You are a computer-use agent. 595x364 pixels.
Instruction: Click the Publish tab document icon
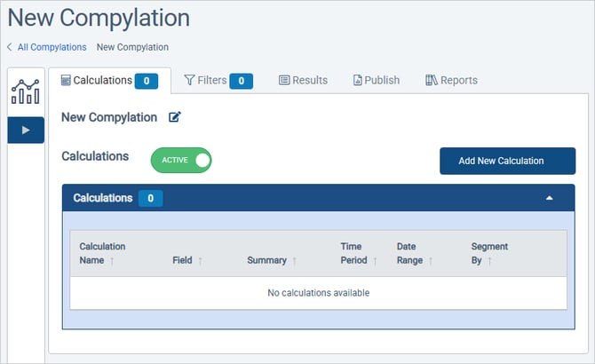tap(358, 80)
